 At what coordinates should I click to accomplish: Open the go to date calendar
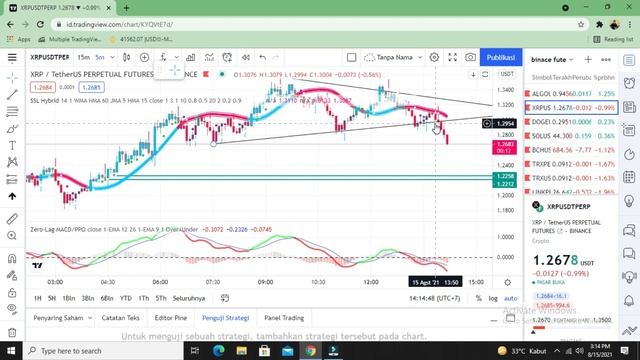(225, 298)
